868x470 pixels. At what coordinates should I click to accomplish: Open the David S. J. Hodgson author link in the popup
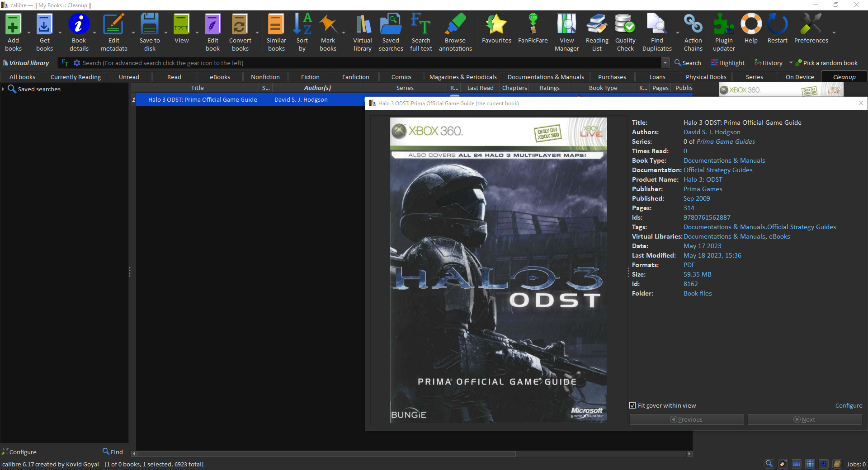click(x=712, y=132)
